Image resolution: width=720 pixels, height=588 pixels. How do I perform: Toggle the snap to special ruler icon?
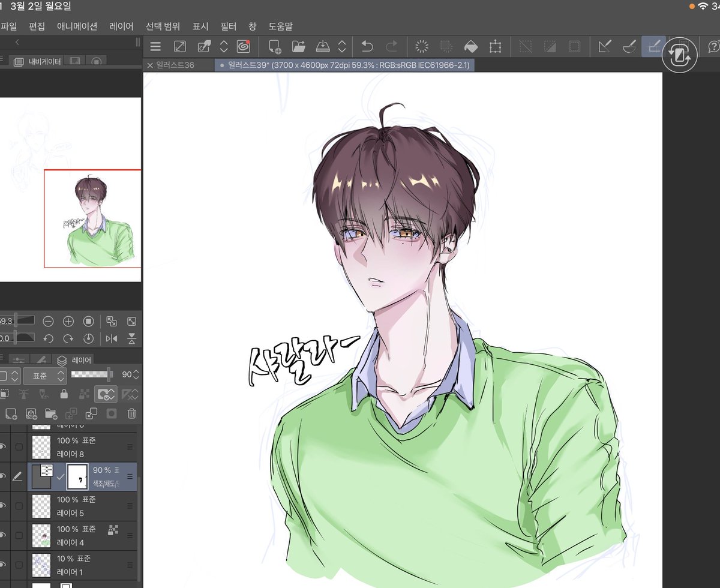coord(629,47)
